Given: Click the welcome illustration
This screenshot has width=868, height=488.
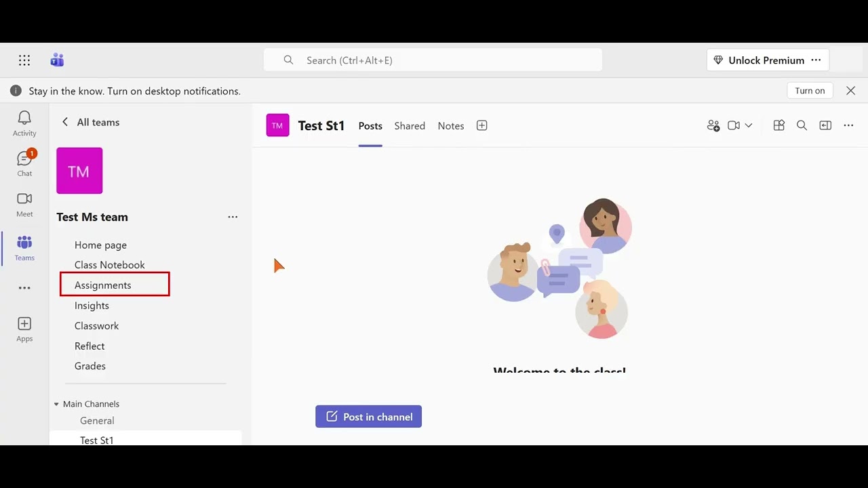Looking at the screenshot, I should click(x=559, y=268).
